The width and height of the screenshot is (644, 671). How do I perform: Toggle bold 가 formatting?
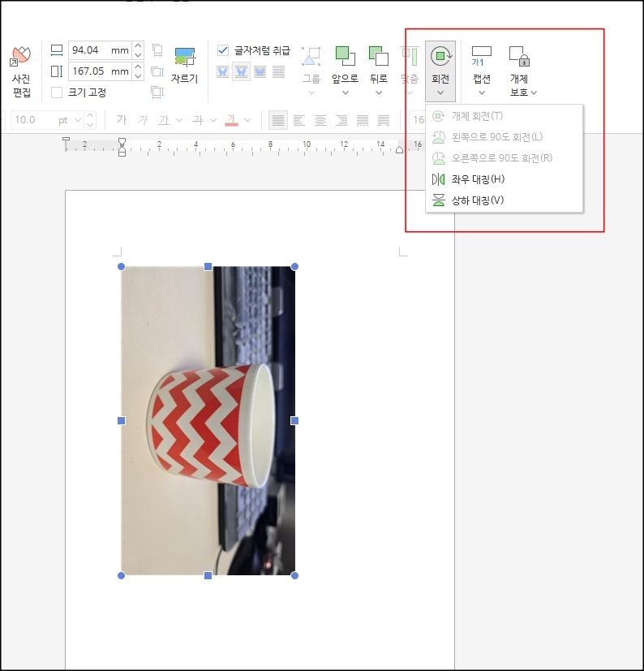click(122, 120)
